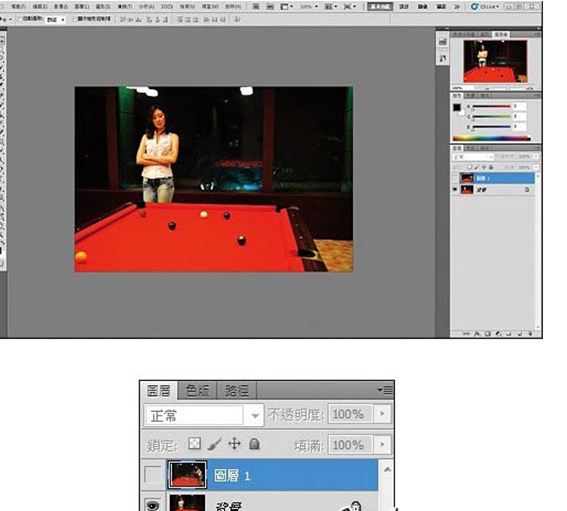This screenshot has width=567, height=511.
Task: Toggle lock all padlock, enlarged panel
Action: tap(254, 444)
